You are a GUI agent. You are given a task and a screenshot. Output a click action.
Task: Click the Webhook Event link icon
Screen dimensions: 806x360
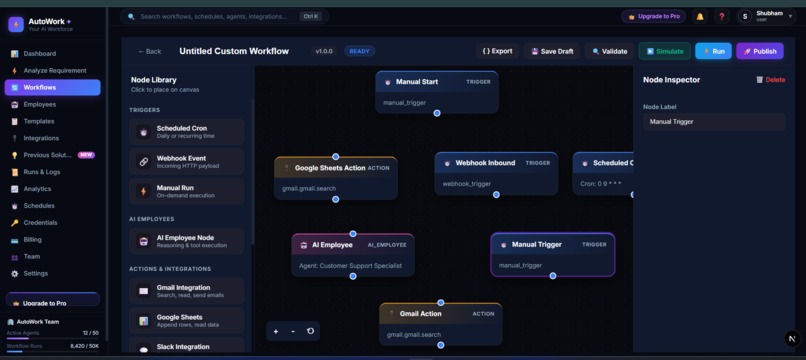[144, 161]
